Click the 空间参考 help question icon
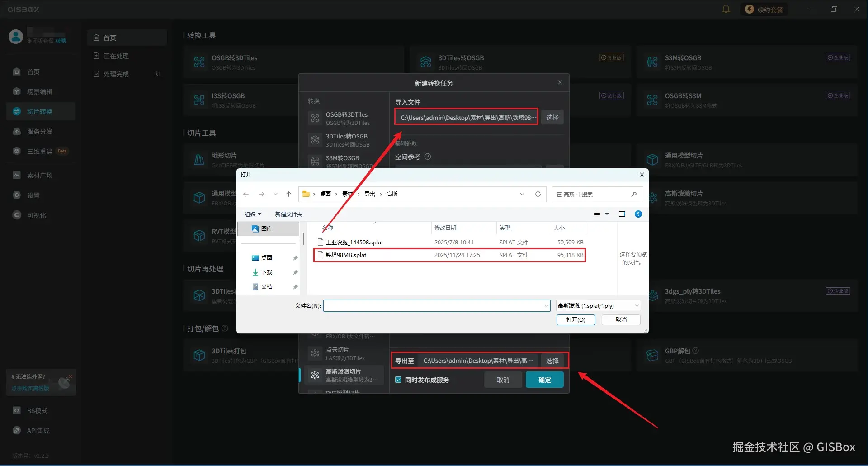The width and height of the screenshot is (868, 466). click(428, 157)
